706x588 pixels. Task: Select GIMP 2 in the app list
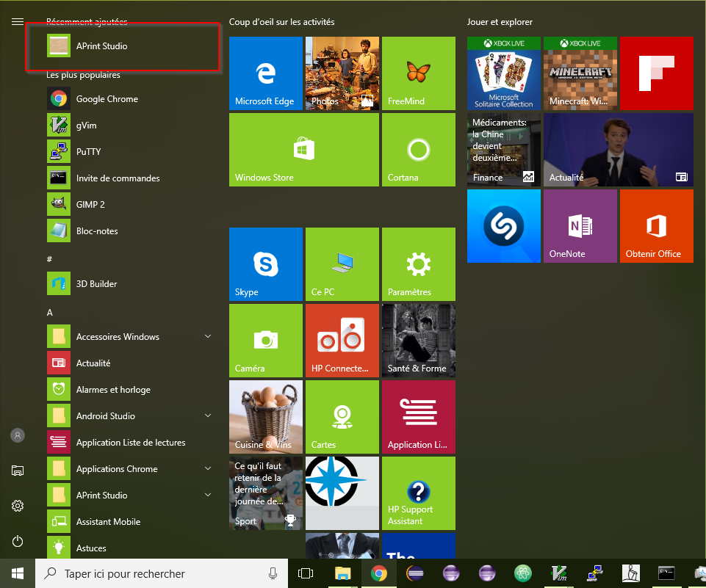coord(90,205)
